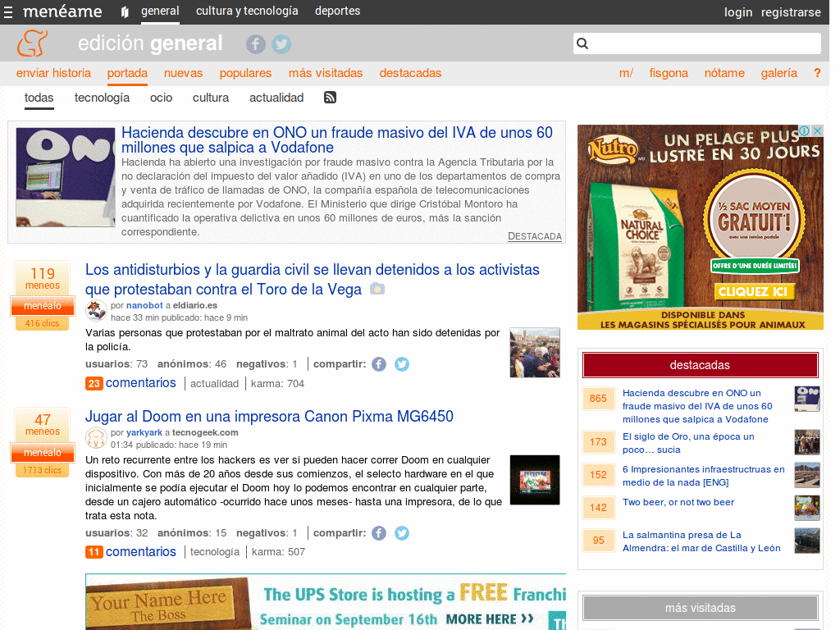Click CLIQUEZ ICI on Nutro ad
The image size is (840, 630).
753,292
